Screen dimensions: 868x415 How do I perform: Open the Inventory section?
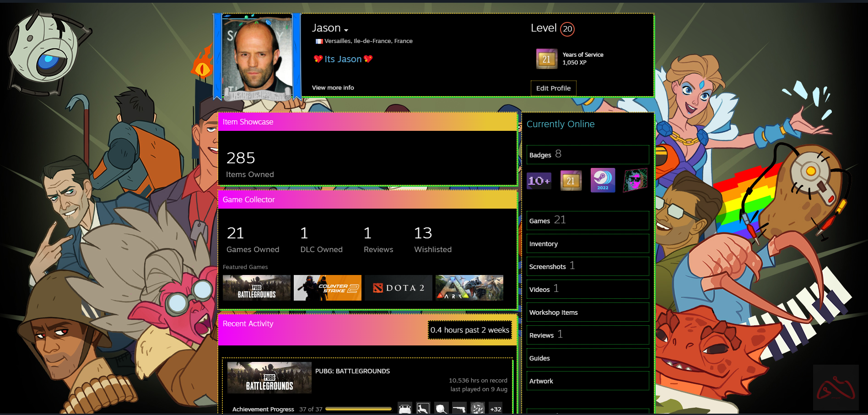click(543, 244)
